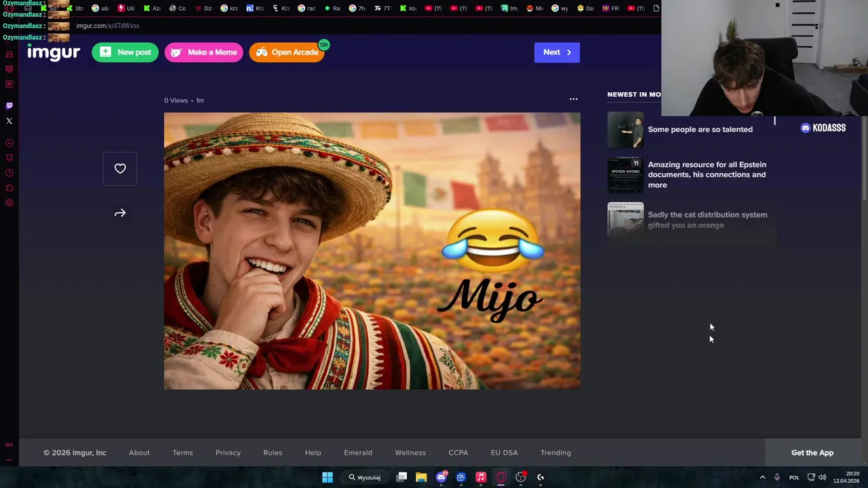Viewport: 868px width, 488px height.
Task: Open the Privacy footer link
Action: coord(228,453)
